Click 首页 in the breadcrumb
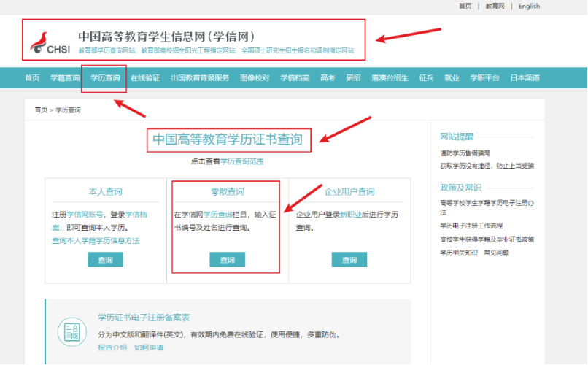The image size is (588, 365). 41,110
